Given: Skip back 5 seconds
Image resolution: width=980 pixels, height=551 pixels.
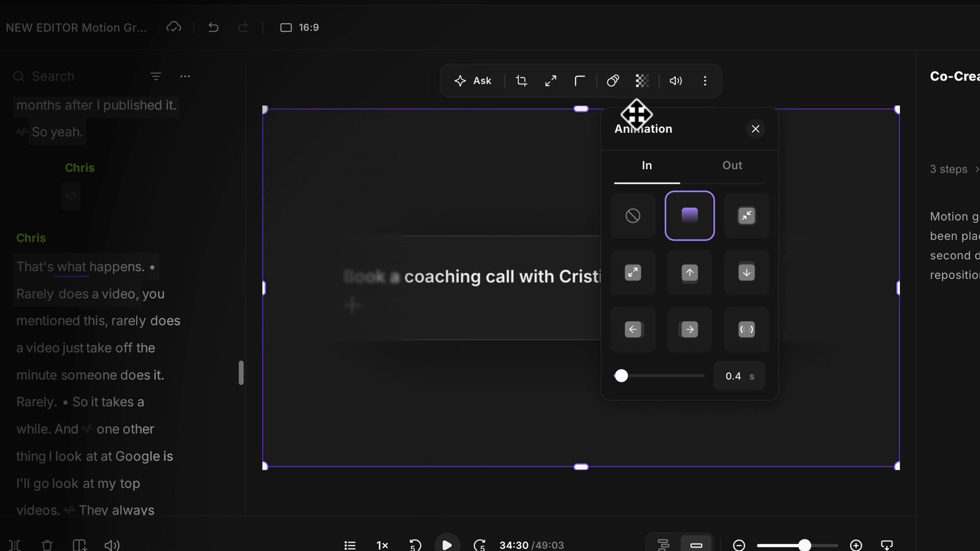Looking at the screenshot, I should [x=415, y=545].
